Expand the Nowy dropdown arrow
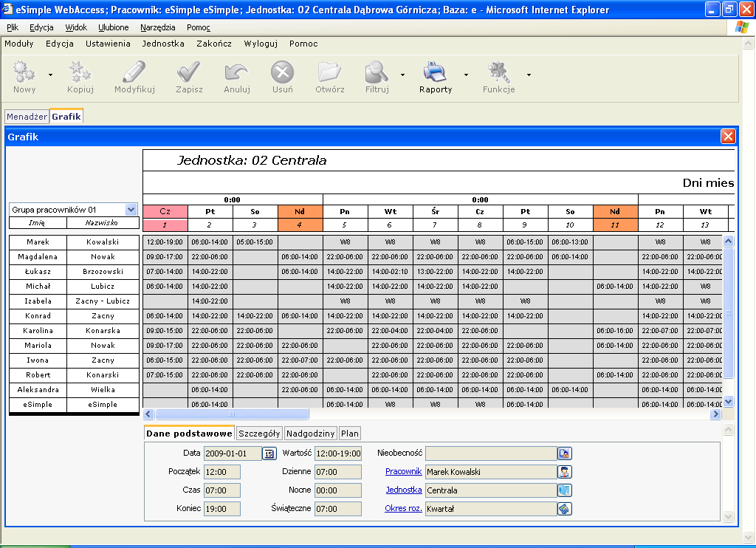This screenshot has width=756, height=548. point(51,75)
